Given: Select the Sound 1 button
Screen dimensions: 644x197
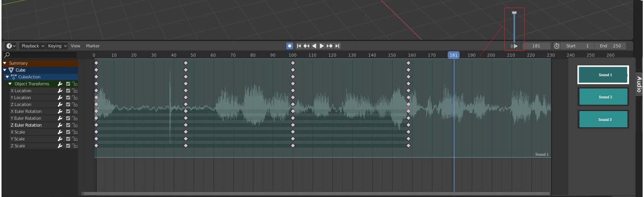Looking at the screenshot, I should [603, 75].
